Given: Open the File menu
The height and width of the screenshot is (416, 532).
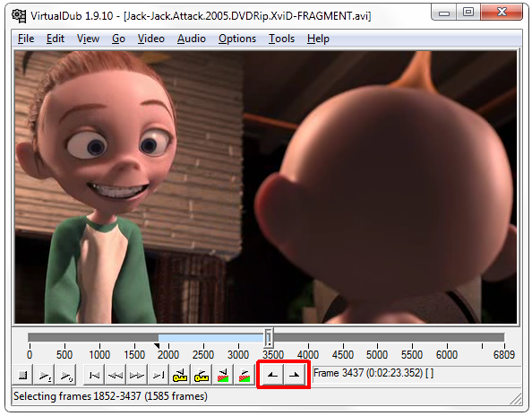Looking at the screenshot, I should (x=26, y=39).
